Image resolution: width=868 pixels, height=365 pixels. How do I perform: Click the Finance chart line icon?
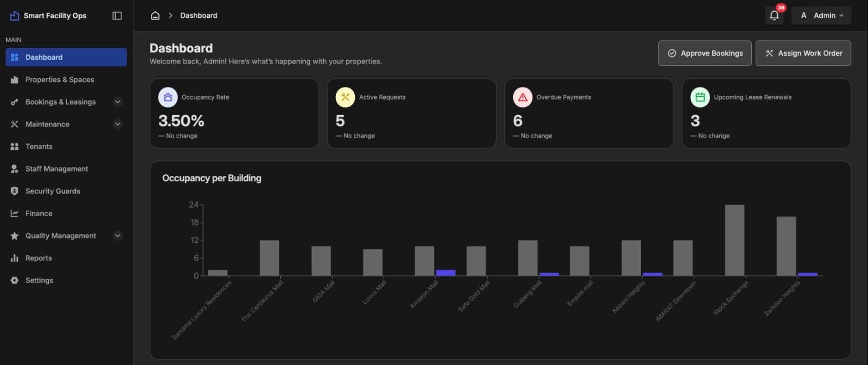[14, 213]
